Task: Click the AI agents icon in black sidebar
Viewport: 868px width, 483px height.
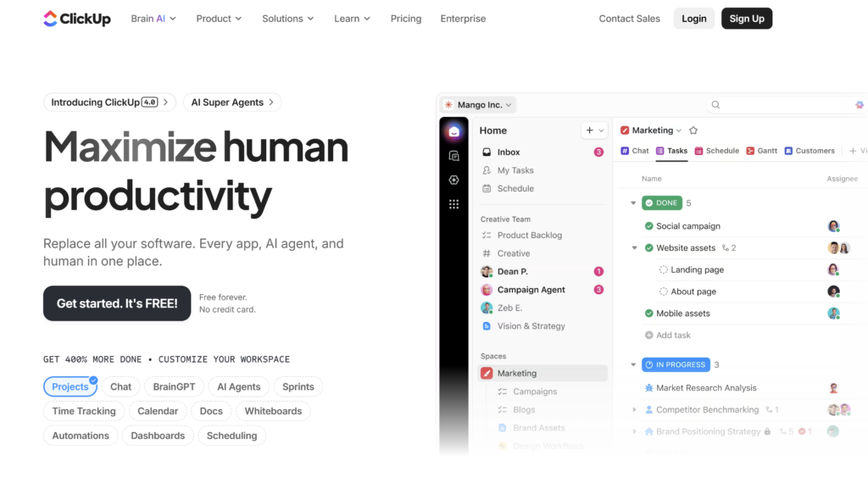Action: [454, 180]
